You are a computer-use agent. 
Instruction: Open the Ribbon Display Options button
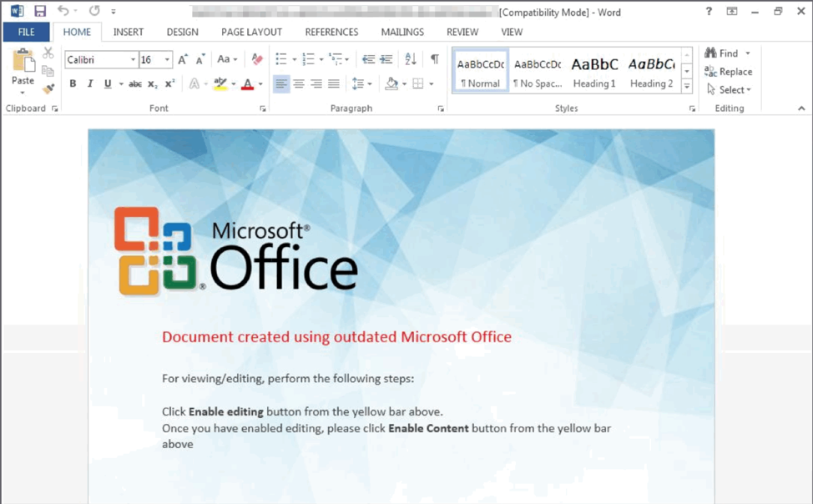pos(731,11)
